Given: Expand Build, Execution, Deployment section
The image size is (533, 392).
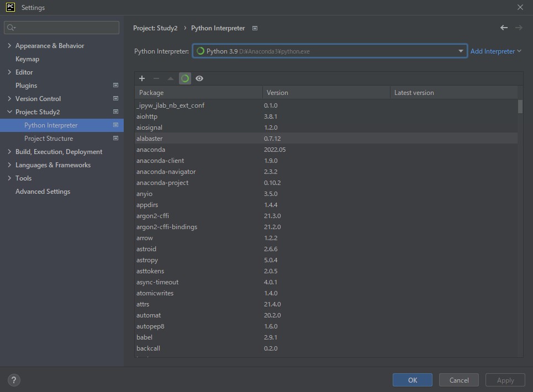Looking at the screenshot, I should pos(9,151).
